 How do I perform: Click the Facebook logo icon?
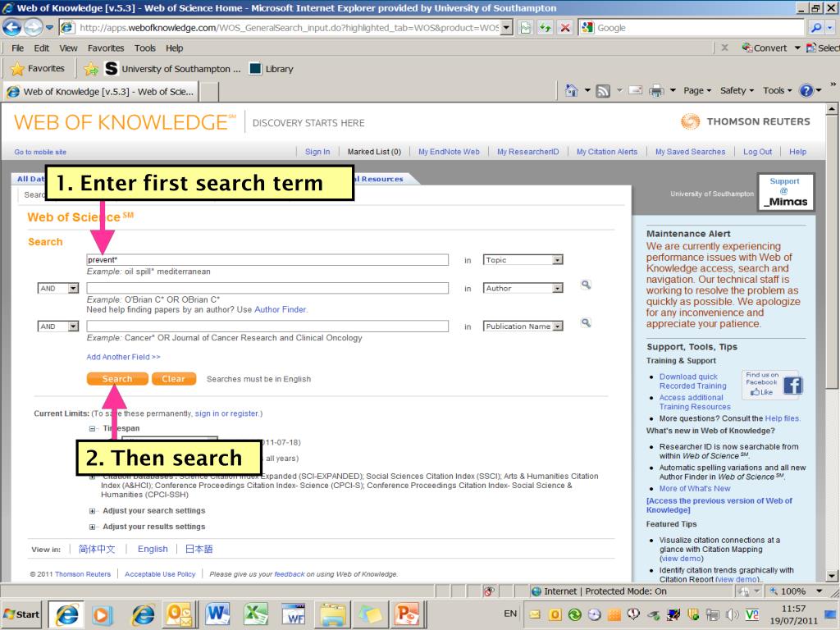click(792, 385)
